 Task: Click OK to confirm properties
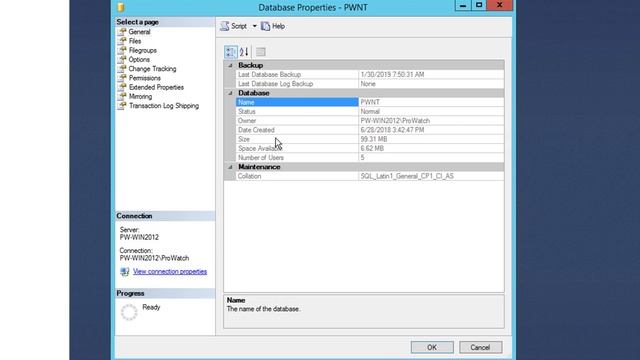[432, 347]
